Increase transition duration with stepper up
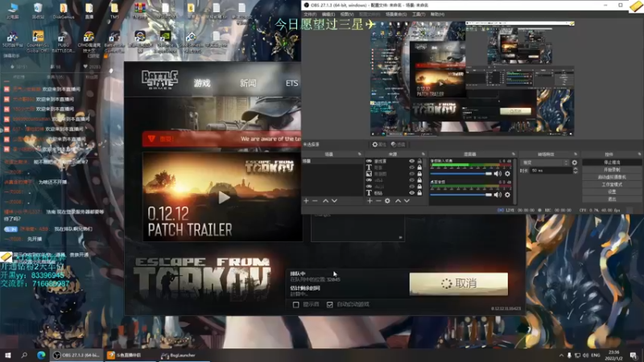Viewport: 644px width, 362px height. (575, 169)
